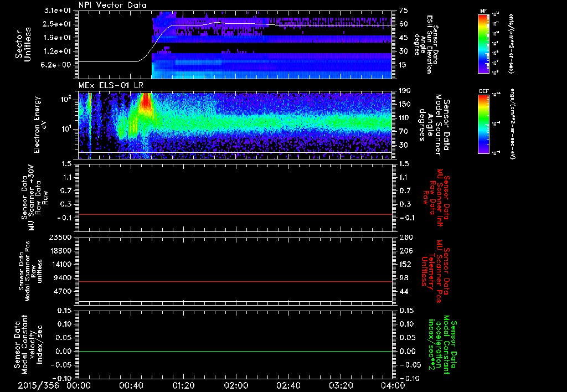567x392 pixels.
Task: Click the NF flux color bar
Action: [x=484, y=43]
